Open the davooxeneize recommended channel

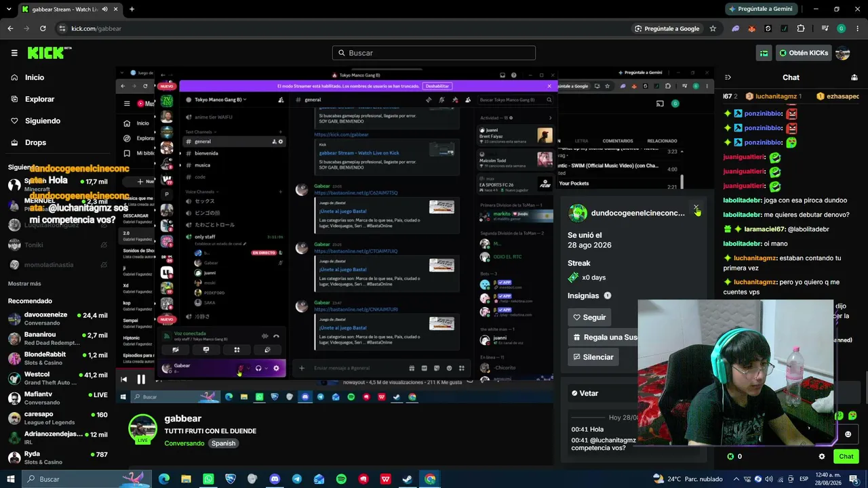(x=58, y=319)
